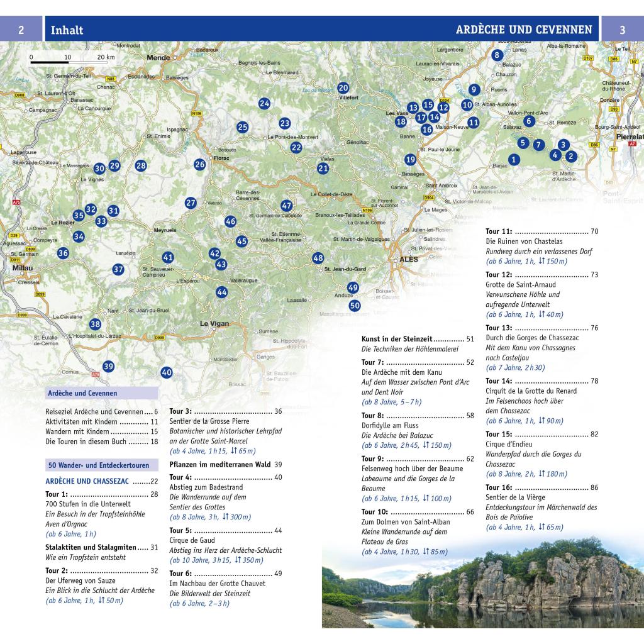Click map marker 1 near Barjac

point(514,160)
